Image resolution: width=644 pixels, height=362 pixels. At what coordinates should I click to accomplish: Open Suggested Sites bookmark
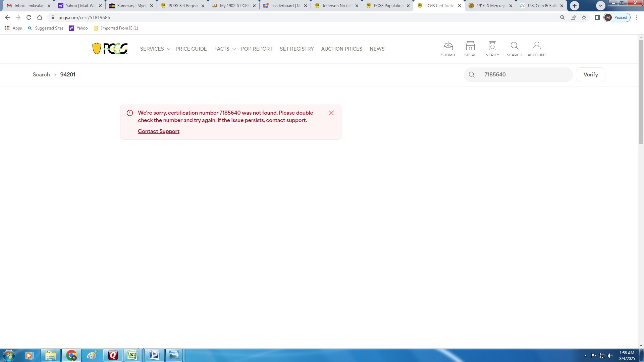[x=46, y=28]
